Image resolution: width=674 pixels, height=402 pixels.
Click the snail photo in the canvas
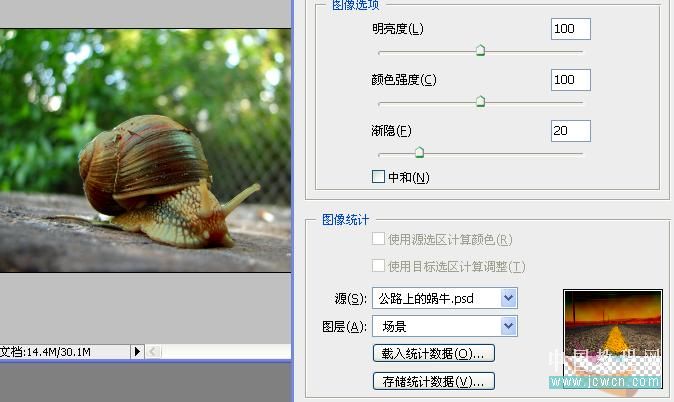[145, 150]
